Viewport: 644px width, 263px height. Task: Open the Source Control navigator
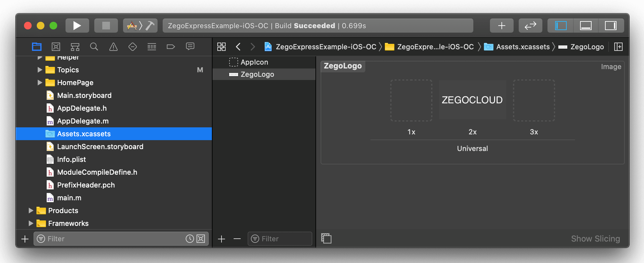point(56,47)
